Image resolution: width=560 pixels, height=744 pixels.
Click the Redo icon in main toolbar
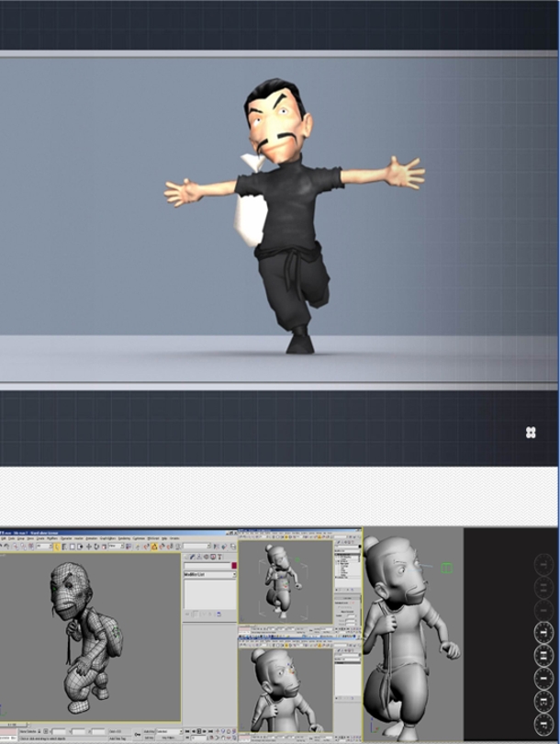coord(7,547)
